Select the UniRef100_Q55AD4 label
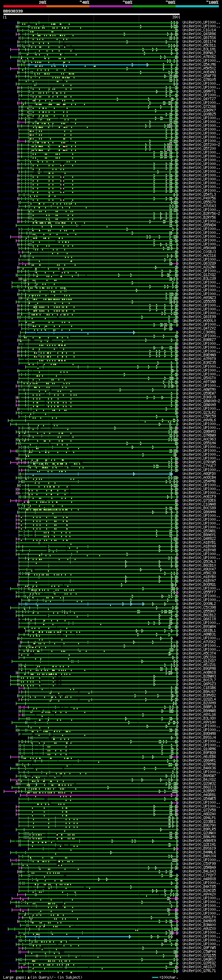 [x=199, y=225]
